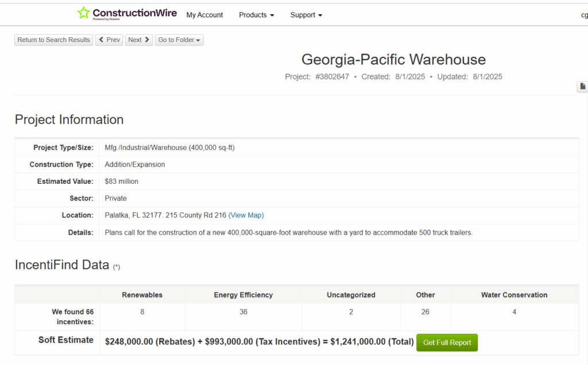Click project number #3802647
The width and height of the screenshot is (588, 365).
point(332,76)
